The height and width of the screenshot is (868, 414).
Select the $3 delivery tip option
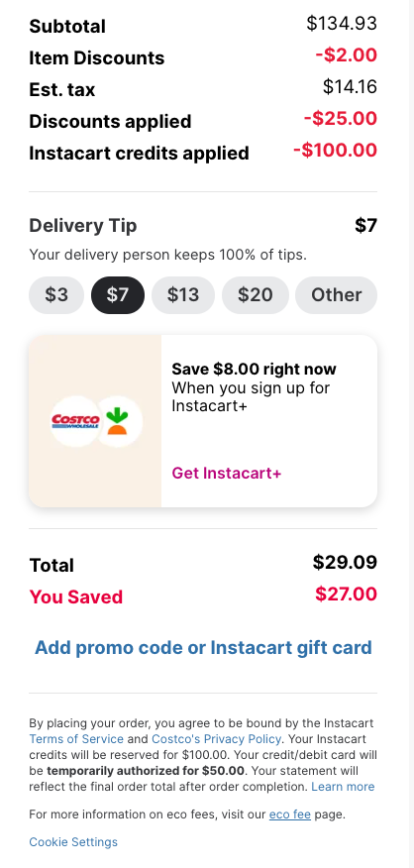(x=56, y=295)
